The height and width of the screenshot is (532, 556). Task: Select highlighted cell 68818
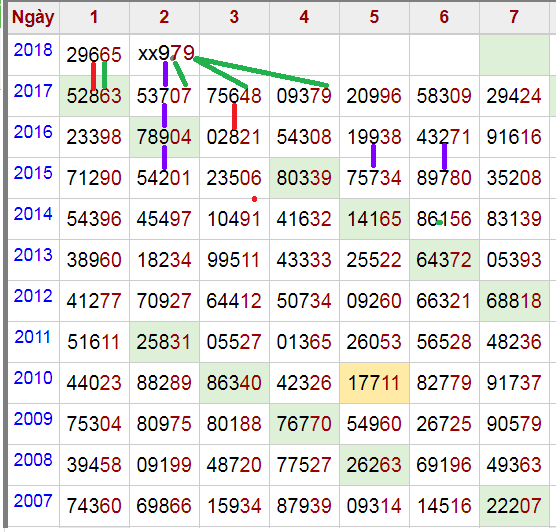[x=514, y=301]
